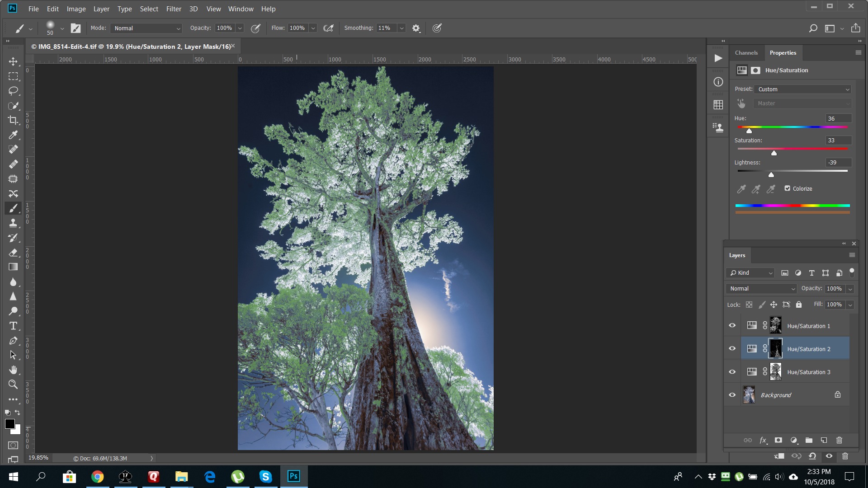
Task: Select the Spot Healing Brush tool
Action: click(13, 150)
